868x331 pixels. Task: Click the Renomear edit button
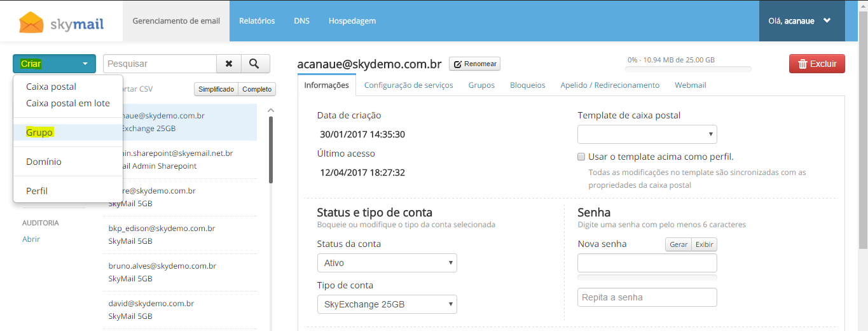(474, 64)
